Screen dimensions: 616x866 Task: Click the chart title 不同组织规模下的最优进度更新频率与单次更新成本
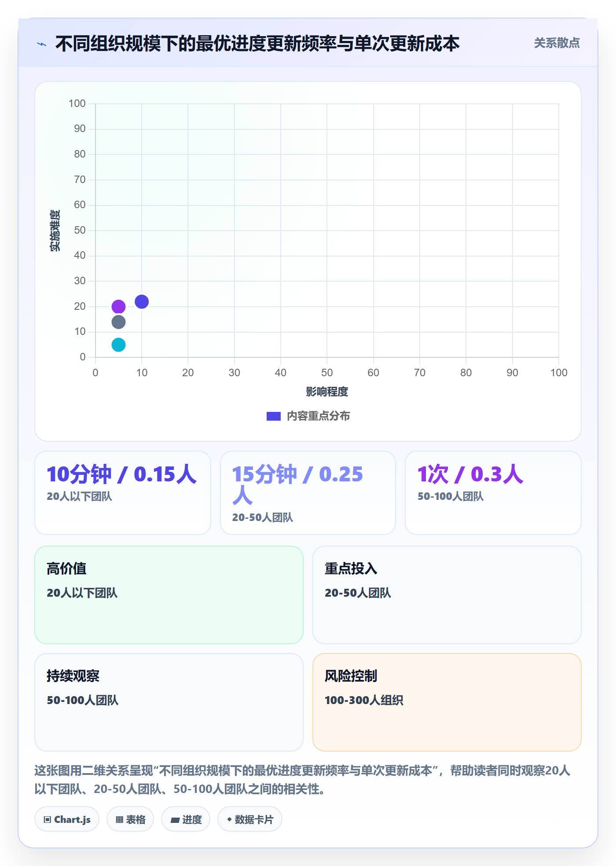(x=257, y=44)
